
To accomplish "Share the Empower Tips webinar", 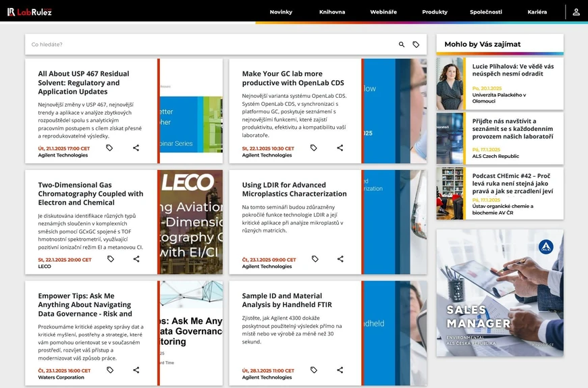I will coord(136,370).
